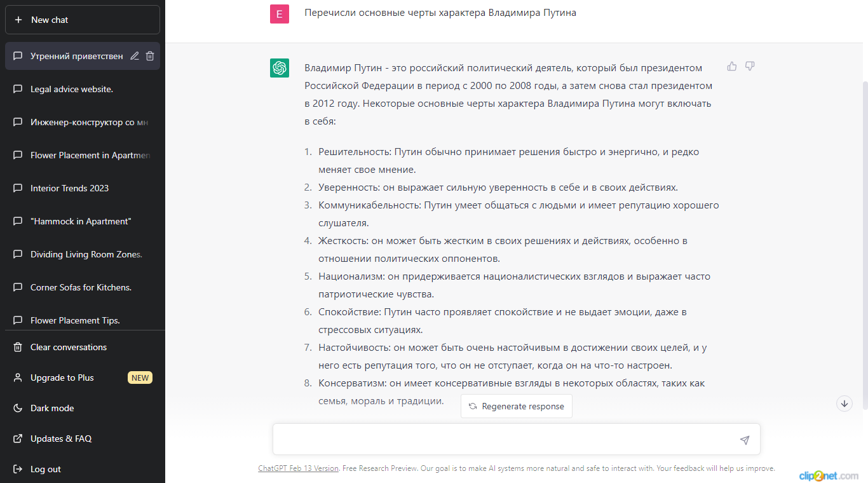This screenshot has width=868, height=483.
Task: Click the 'E' user avatar beside the question
Action: (x=280, y=13)
